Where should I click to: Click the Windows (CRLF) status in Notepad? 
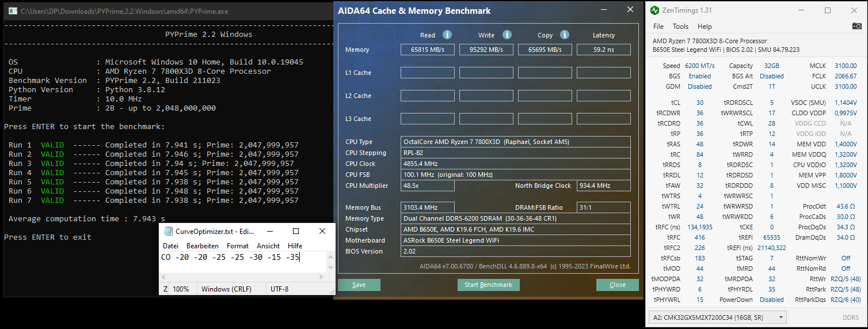(x=226, y=289)
